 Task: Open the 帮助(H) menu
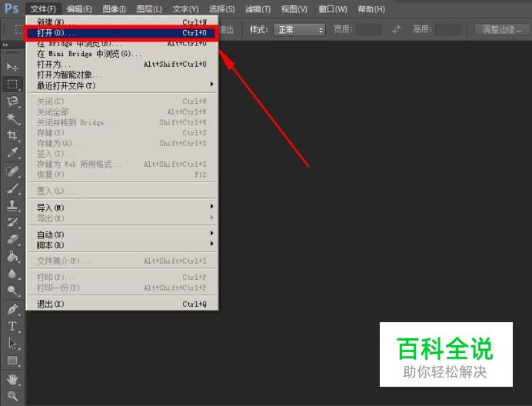(371, 9)
